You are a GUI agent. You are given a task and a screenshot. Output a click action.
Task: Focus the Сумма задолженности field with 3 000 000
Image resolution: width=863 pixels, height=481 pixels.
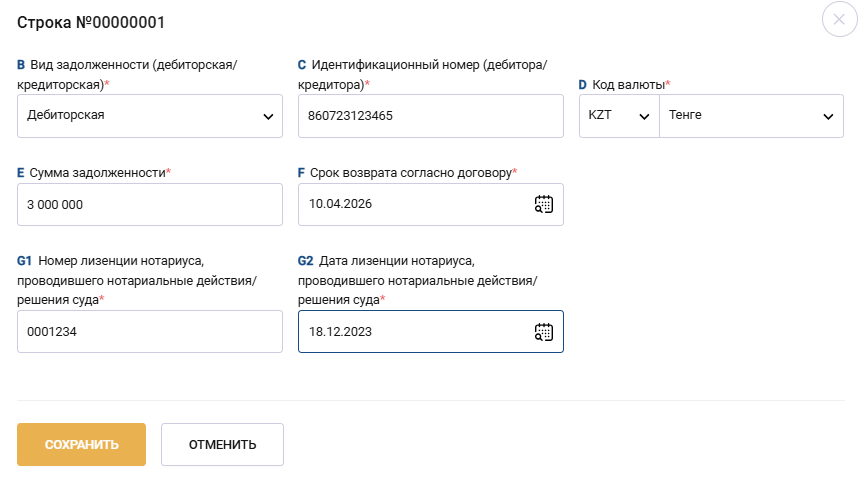(150, 204)
